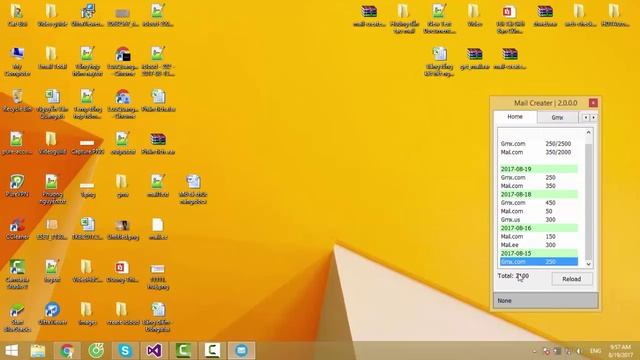Screen dimensions: 640x360
Task: Select the 'Mail.com 350/2000' row
Action: click(x=539, y=152)
